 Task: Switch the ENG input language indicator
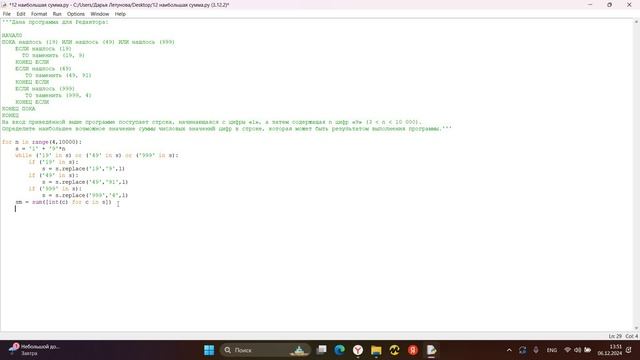click(x=552, y=350)
